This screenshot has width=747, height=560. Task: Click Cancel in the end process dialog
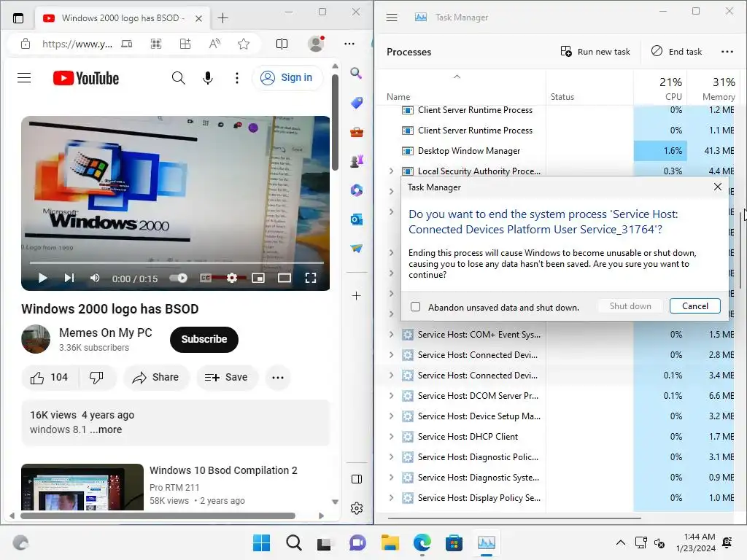click(x=694, y=306)
